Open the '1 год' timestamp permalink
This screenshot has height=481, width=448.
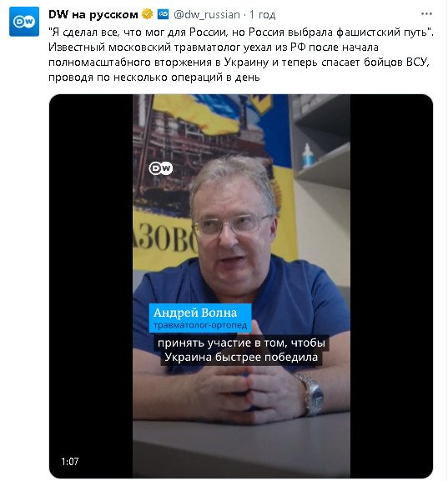(x=262, y=14)
